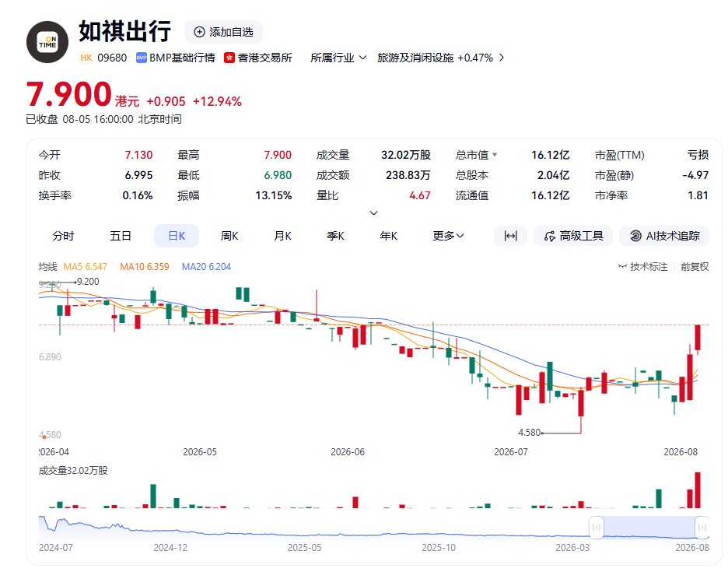Open the 总市值 dropdown arrow

[x=495, y=155]
